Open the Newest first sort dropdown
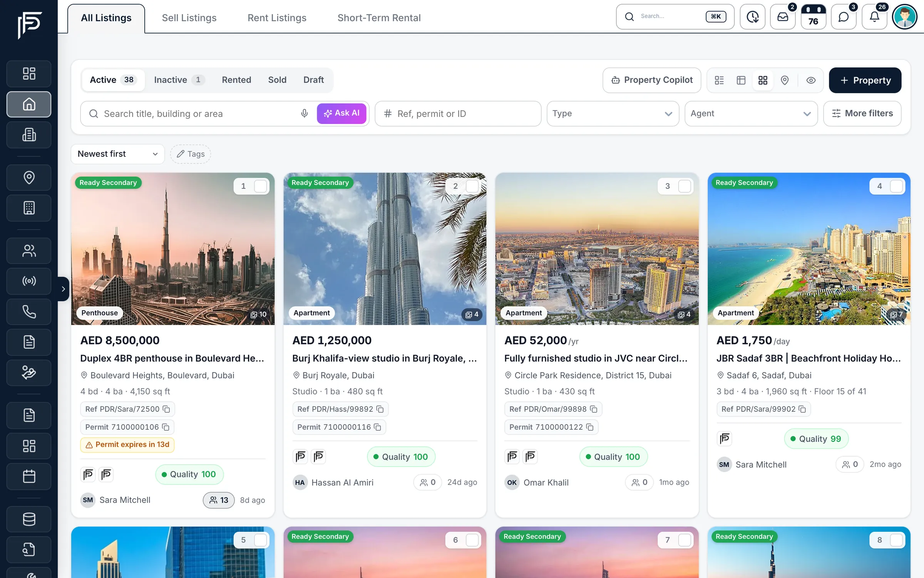This screenshot has height=578, width=924. pos(117,154)
